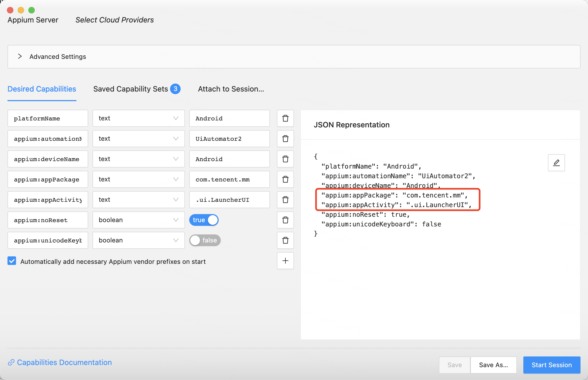Switch to Select Cloud Providers tab
Image resolution: width=588 pixels, height=380 pixels.
tap(114, 20)
